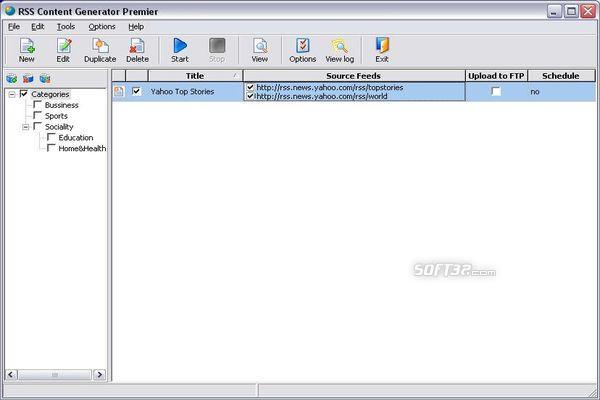The height and width of the screenshot is (400, 600).
Task: Select the Home&Health tree label
Action: (82, 149)
